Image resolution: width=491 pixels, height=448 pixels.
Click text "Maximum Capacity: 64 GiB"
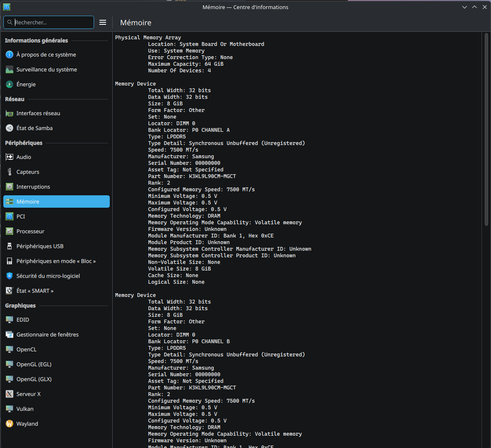(186, 64)
